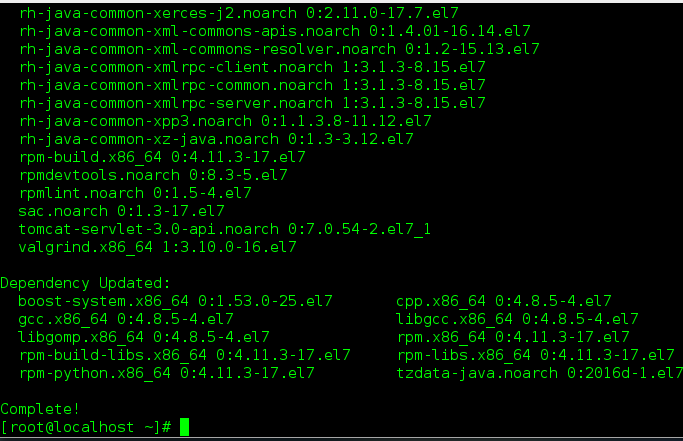Click the rh-java-common-xerces-j2.noarch line

(239, 14)
